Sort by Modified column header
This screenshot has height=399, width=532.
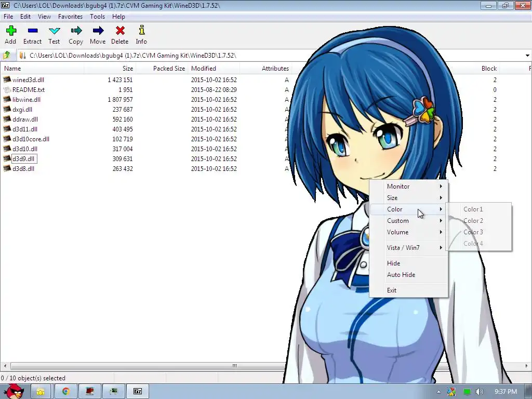click(214, 68)
